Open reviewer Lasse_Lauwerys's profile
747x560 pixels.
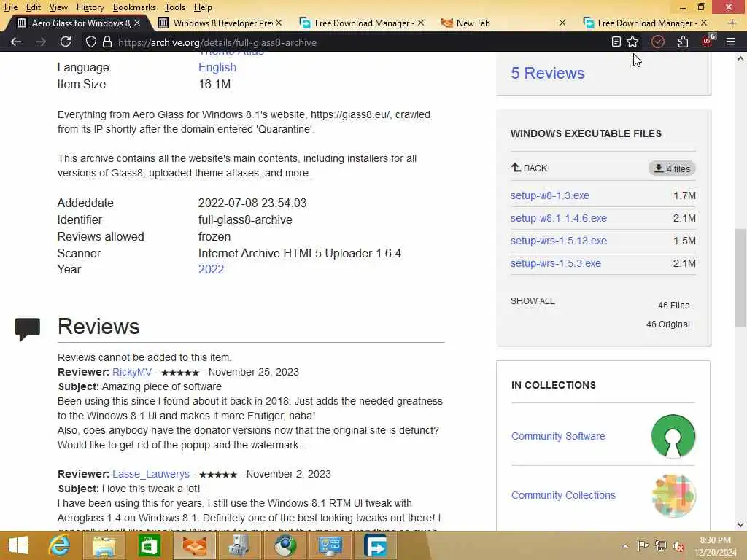click(151, 474)
